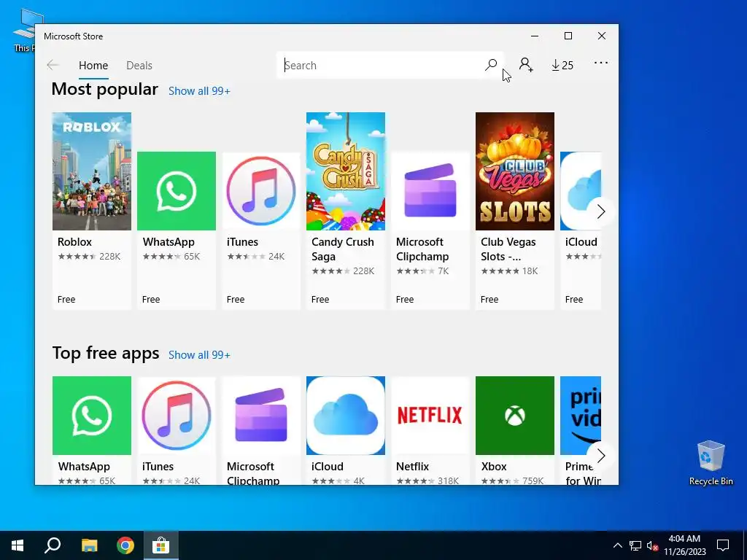Show all 99+ Most popular apps
Screen dimensions: 747x560
199,91
